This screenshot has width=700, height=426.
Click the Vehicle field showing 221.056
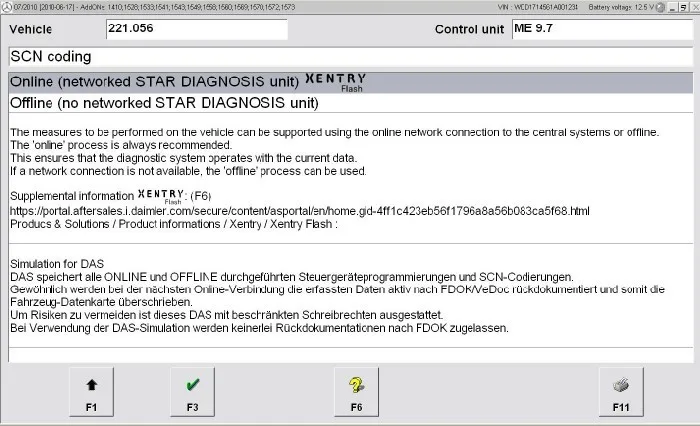[x=196, y=29]
